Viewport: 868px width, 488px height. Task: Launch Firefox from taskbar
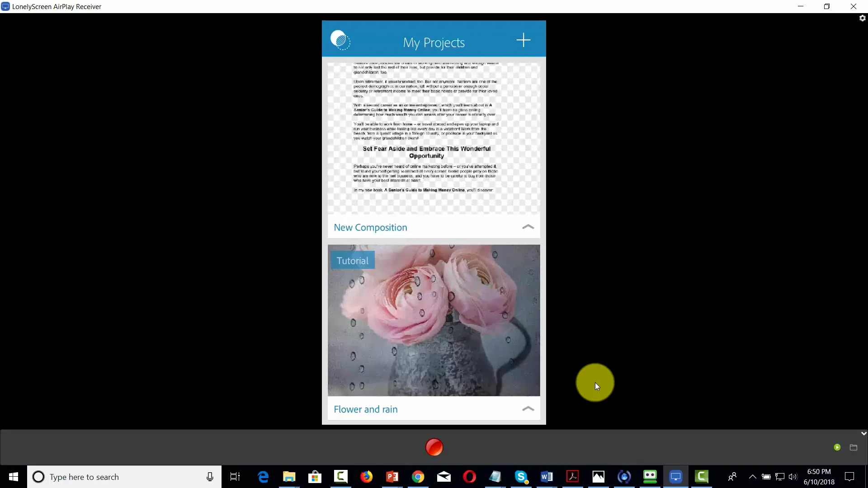tap(366, 477)
